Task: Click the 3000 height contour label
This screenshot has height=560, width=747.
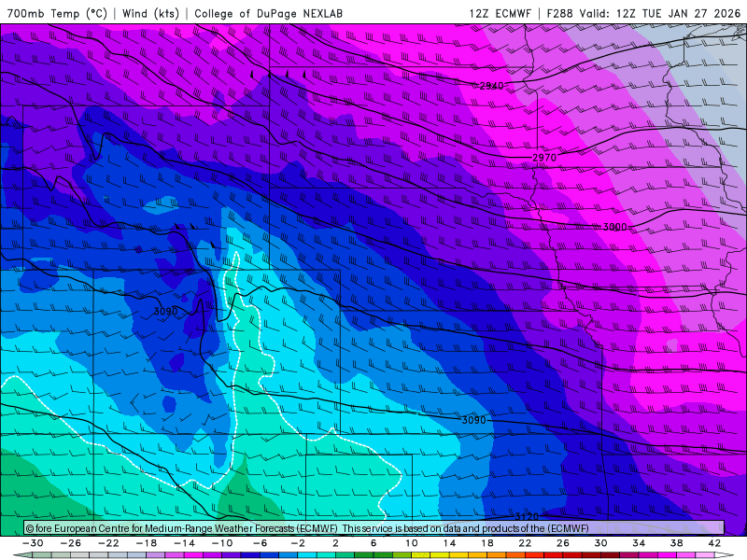Action: point(615,227)
